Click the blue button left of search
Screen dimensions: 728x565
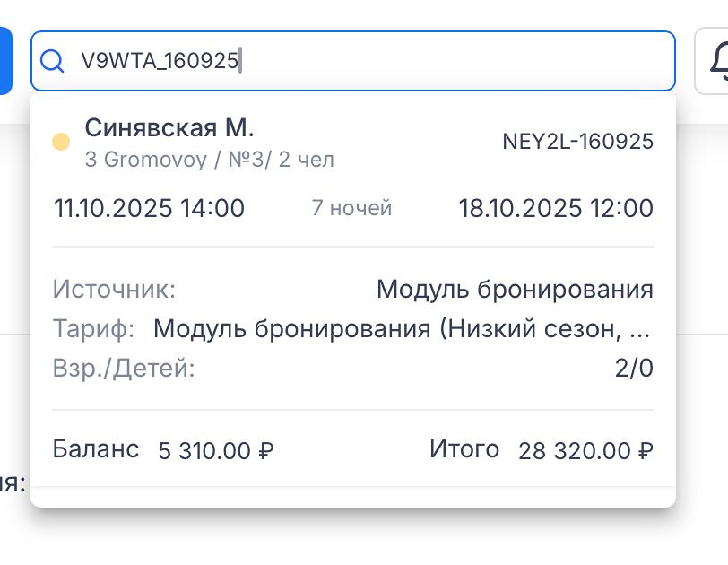click(x=4, y=61)
